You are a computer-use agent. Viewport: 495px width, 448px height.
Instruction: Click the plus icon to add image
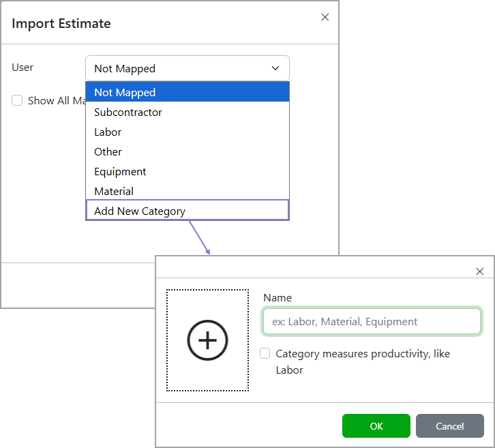point(207,340)
